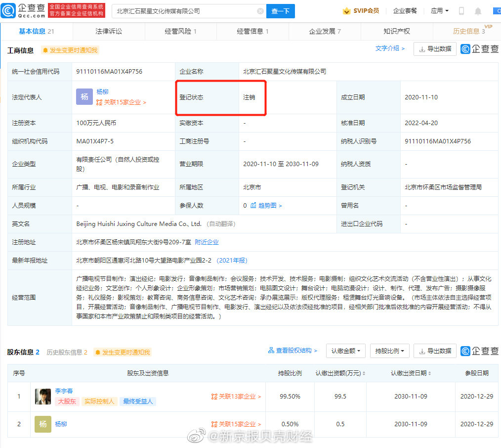
Task: Select establishment date 2020-11-10
Action: pos(421,97)
